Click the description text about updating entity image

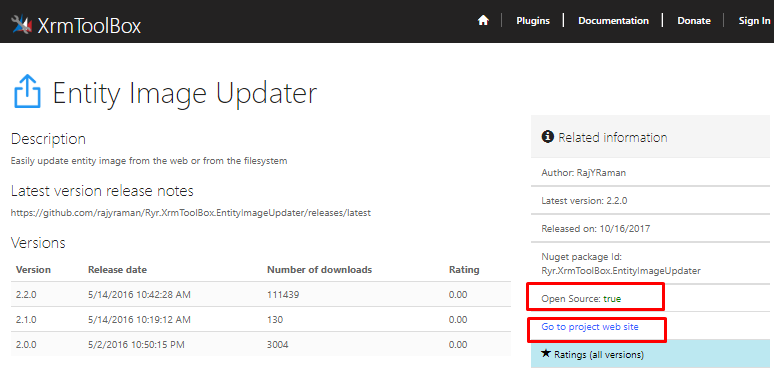149,161
